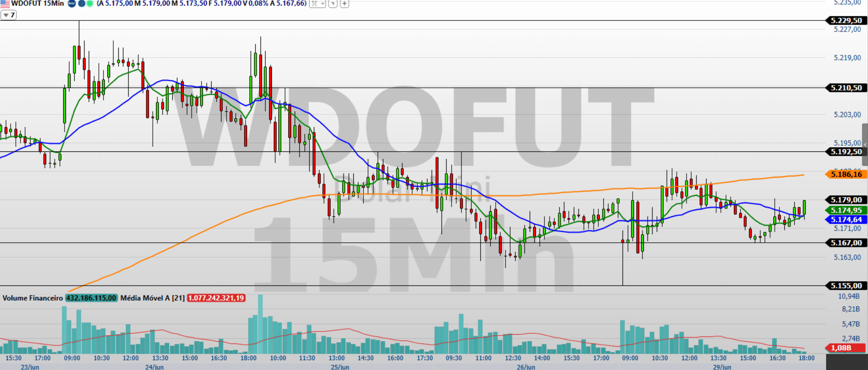
Task: Click the 5.171,00 price axis label
Action: (848, 228)
